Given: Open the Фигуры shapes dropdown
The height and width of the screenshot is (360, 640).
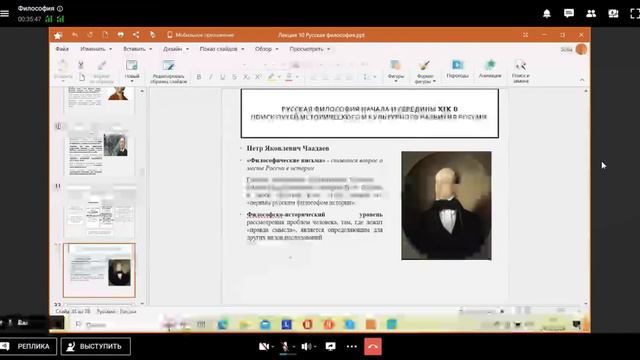Looking at the screenshot, I should [x=396, y=71].
